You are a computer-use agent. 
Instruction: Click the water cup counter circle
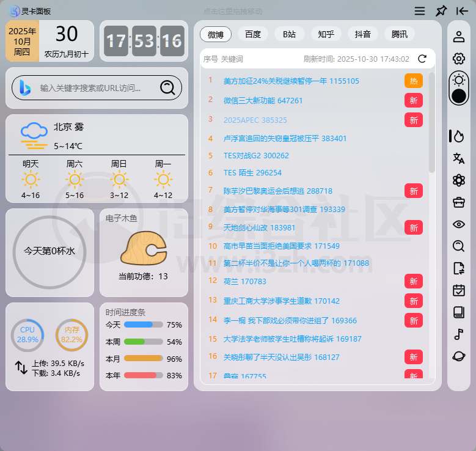[x=49, y=252]
